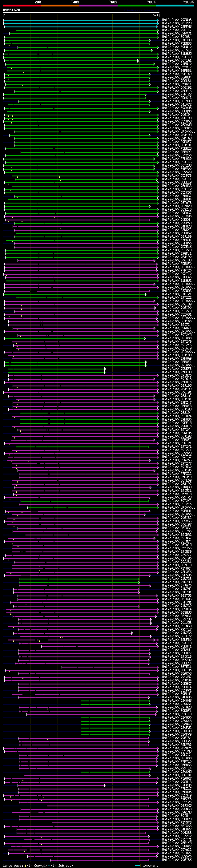The width and height of the screenshot is (197, 868).
Task: Select the UniRef100_B9IAP4 label
Action: (x=177, y=416)
